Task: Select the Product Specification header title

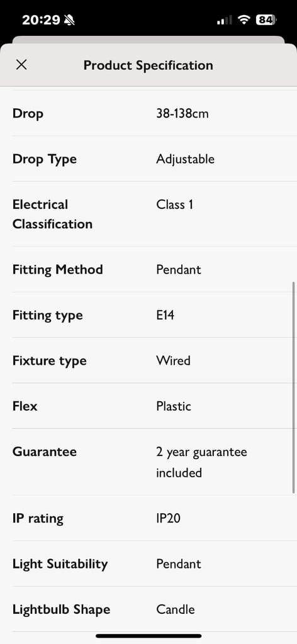Action: [148, 65]
